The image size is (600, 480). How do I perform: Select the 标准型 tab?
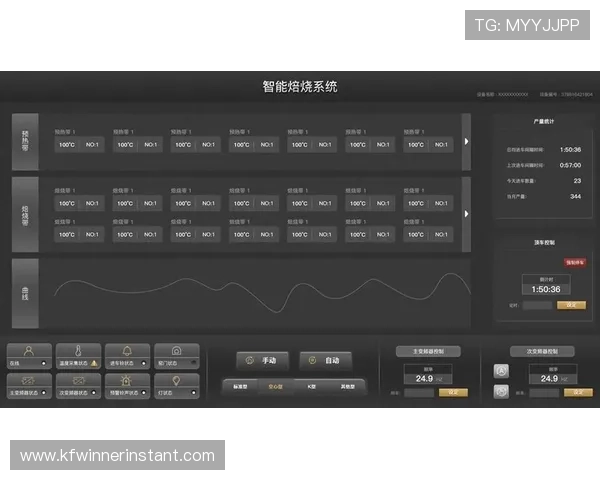[x=240, y=386]
